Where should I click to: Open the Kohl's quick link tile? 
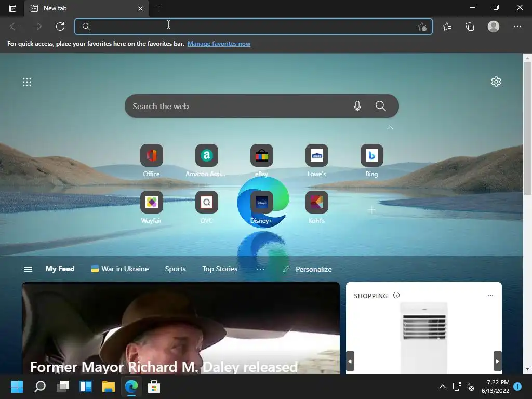point(316,202)
